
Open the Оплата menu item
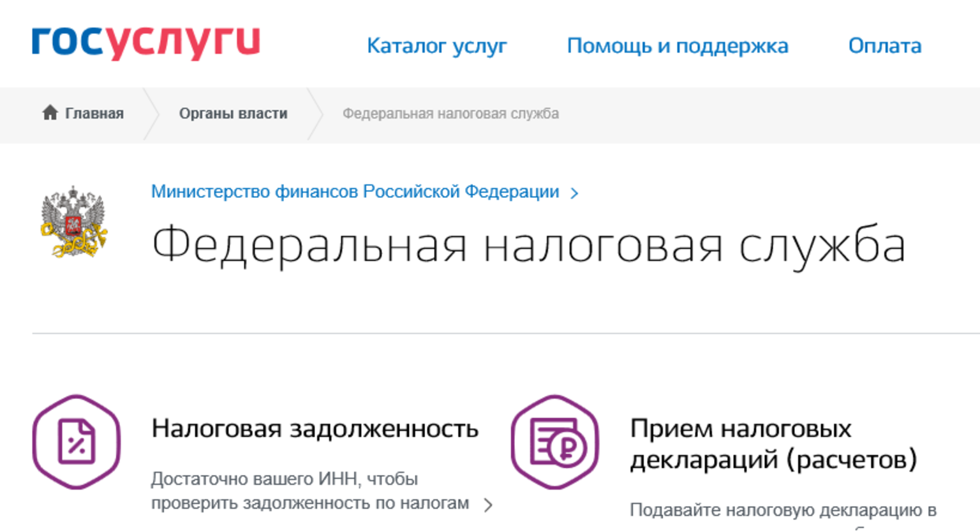coord(885,46)
